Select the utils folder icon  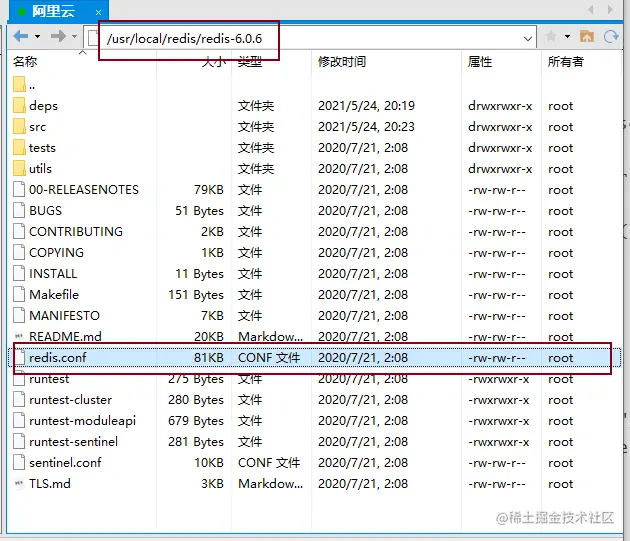click(x=19, y=168)
